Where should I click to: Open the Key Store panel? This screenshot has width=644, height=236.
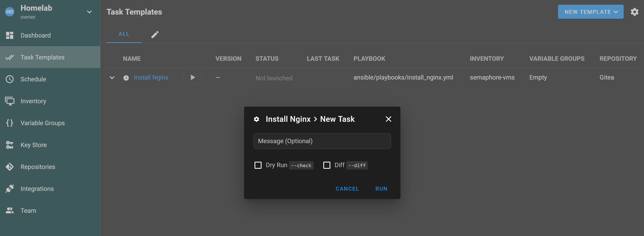point(34,145)
